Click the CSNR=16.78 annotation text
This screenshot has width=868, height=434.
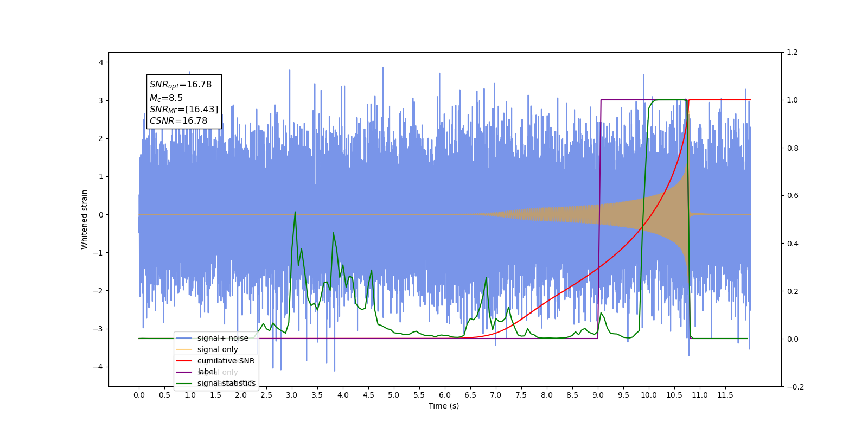click(178, 121)
